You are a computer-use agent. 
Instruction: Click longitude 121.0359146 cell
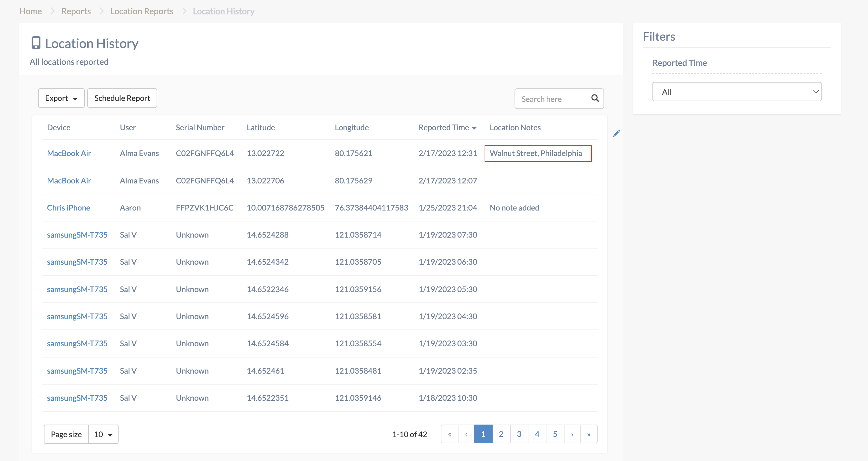pos(358,398)
